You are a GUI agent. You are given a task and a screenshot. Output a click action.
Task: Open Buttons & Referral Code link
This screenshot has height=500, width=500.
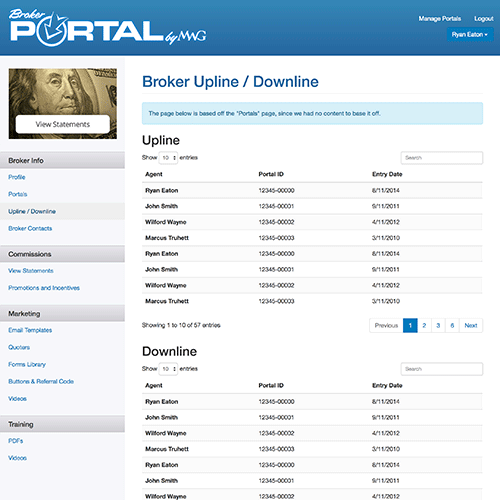pyautogui.click(x=41, y=381)
